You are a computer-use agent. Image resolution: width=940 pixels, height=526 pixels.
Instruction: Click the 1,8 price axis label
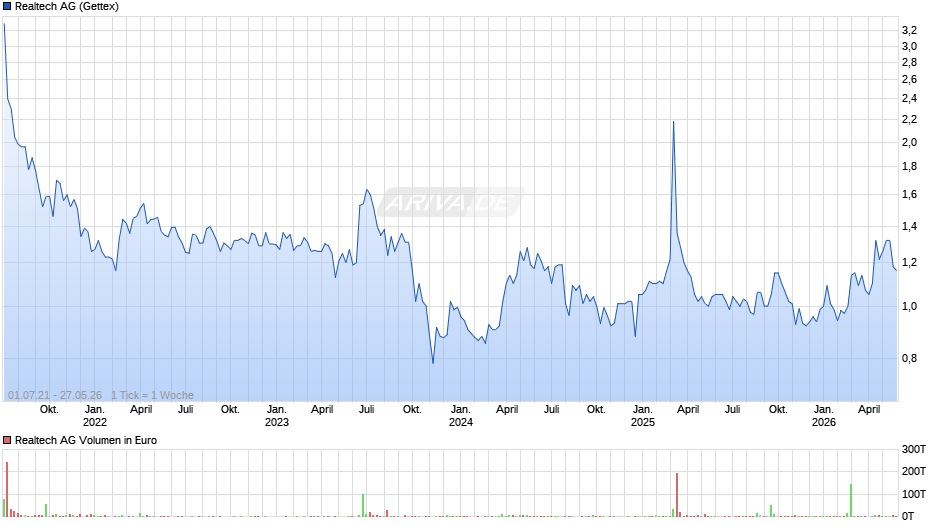(909, 167)
